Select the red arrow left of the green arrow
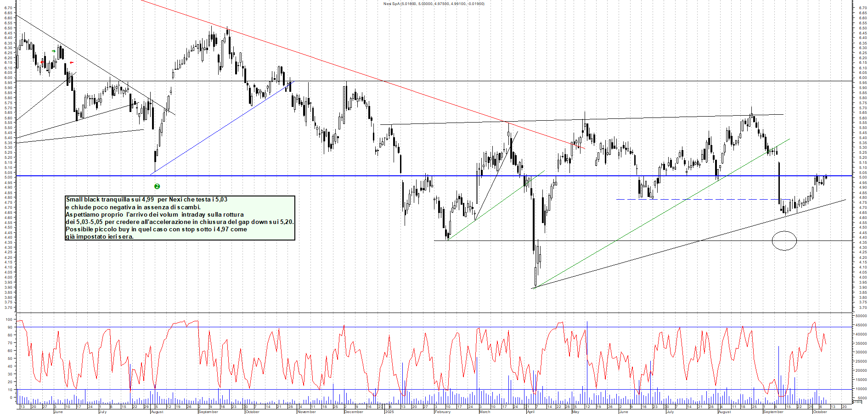 point(42,62)
